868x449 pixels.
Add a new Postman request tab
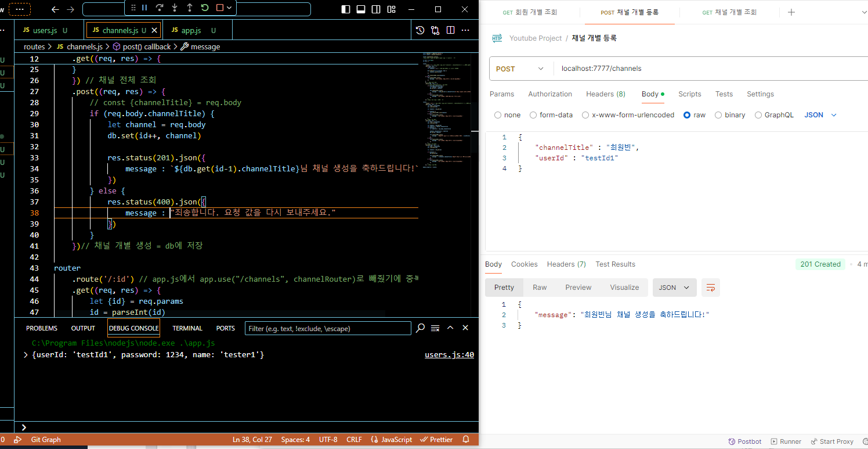(791, 12)
